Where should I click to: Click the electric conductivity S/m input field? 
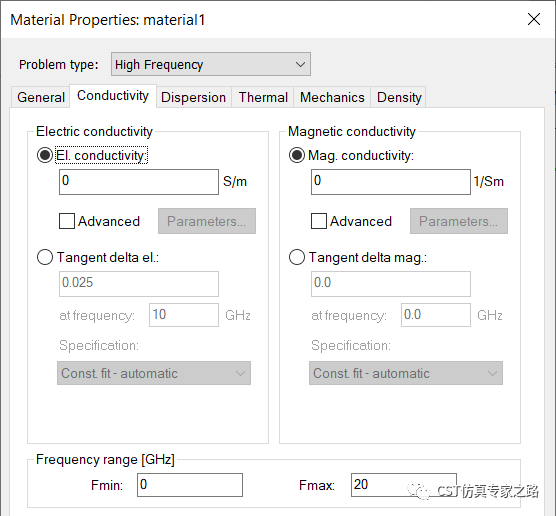coord(139,182)
